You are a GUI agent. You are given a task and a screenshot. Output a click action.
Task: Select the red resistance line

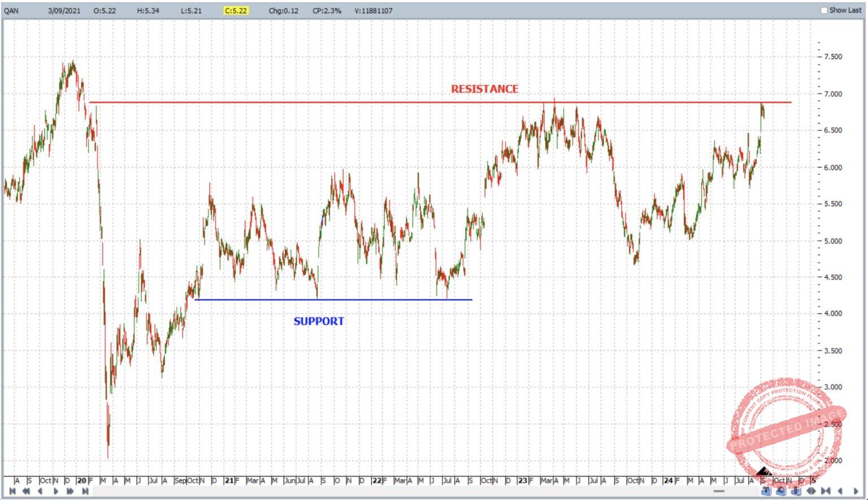(x=441, y=102)
